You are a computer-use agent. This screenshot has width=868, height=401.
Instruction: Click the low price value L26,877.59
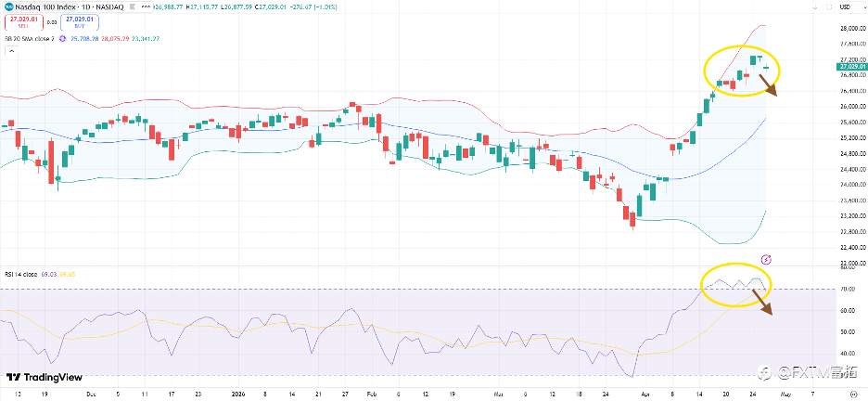pos(235,6)
